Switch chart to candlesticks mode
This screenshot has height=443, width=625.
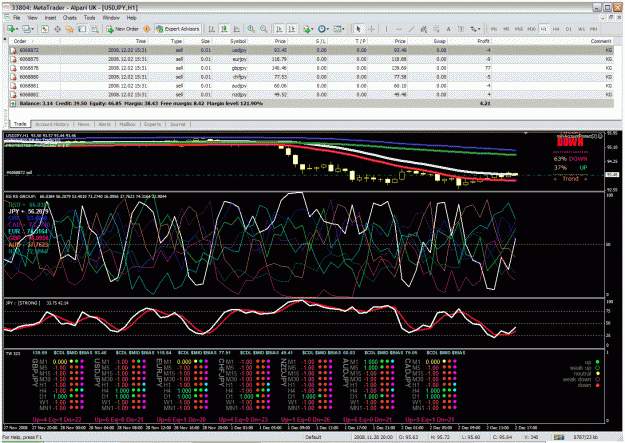coord(224,29)
